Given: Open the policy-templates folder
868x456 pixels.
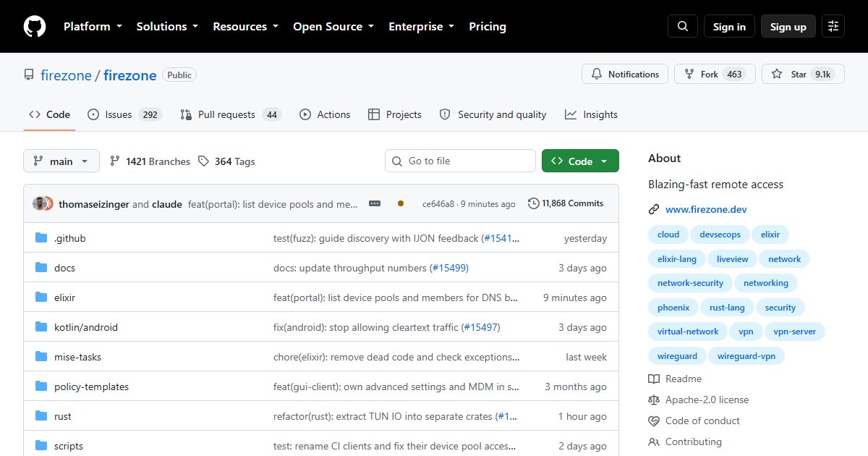Looking at the screenshot, I should [x=91, y=387].
